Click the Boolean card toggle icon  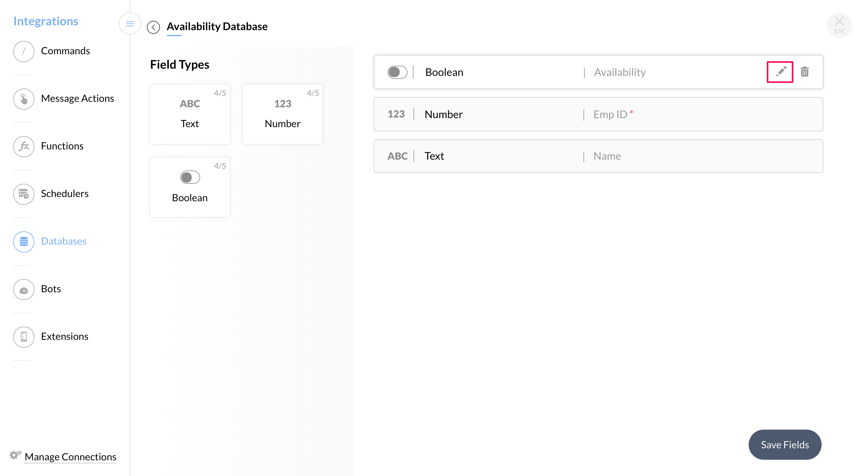(x=190, y=177)
